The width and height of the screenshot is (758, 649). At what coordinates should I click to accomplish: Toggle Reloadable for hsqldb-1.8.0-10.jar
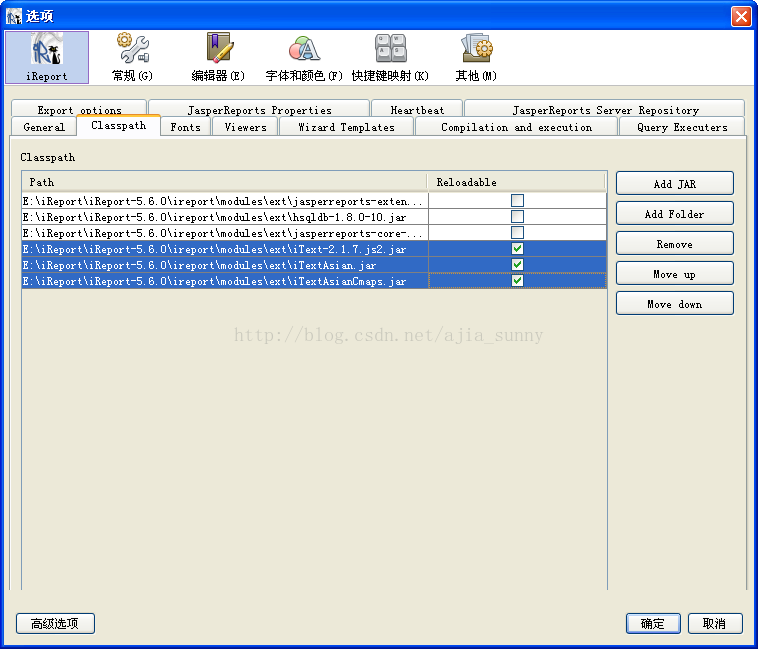tap(517, 216)
